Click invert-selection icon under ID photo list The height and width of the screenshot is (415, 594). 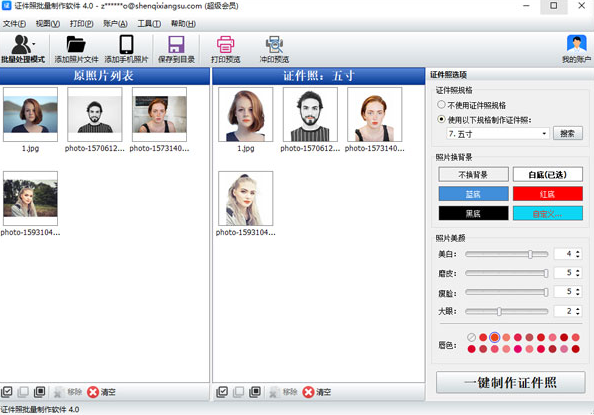[x=255, y=392]
